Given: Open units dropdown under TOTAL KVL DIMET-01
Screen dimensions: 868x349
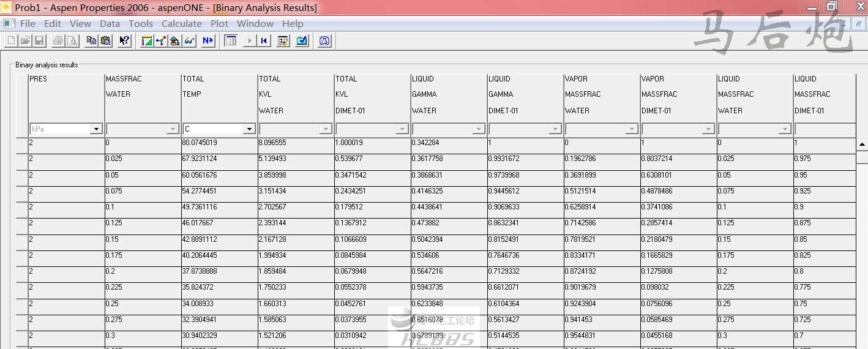Looking at the screenshot, I should pyautogui.click(x=402, y=129).
